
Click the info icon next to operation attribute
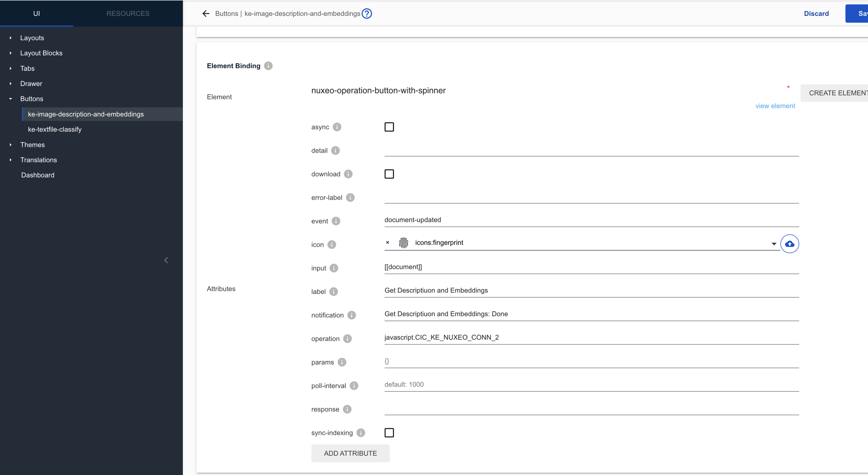(348, 338)
